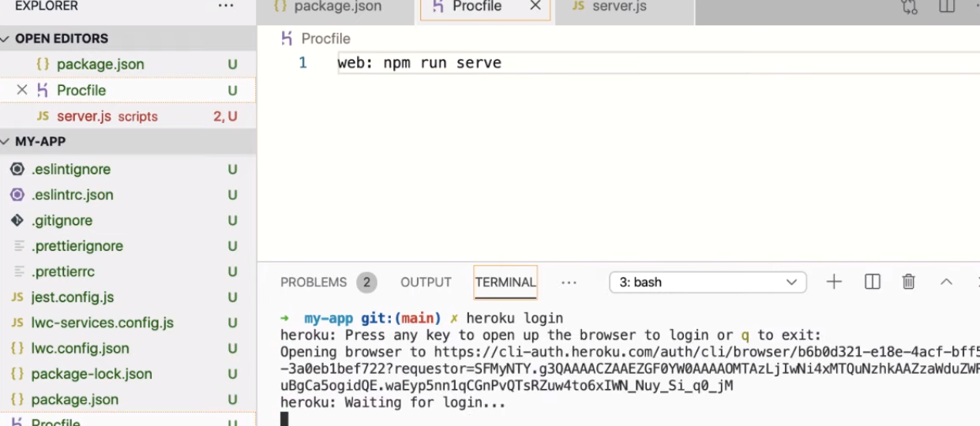Show more panel tabs via ellipsis
This screenshot has width=980, height=426.
coord(569,282)
